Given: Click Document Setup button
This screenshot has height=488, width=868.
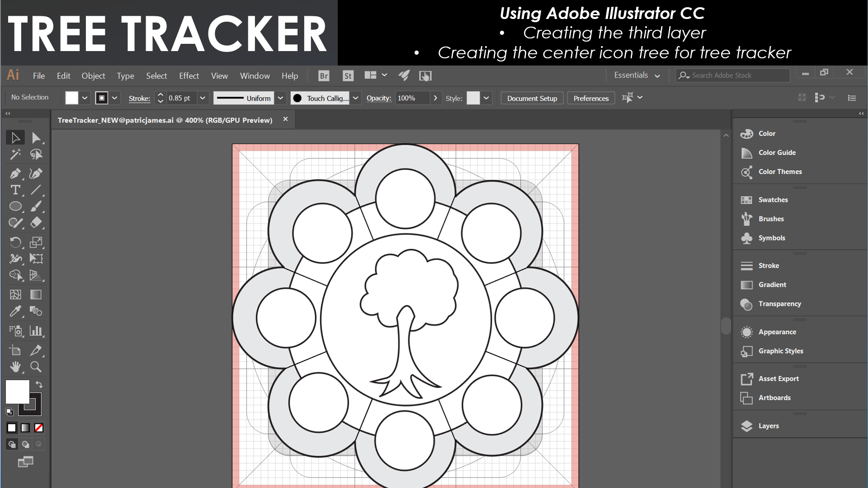Looking at the screenshot, I should (532, 98).
